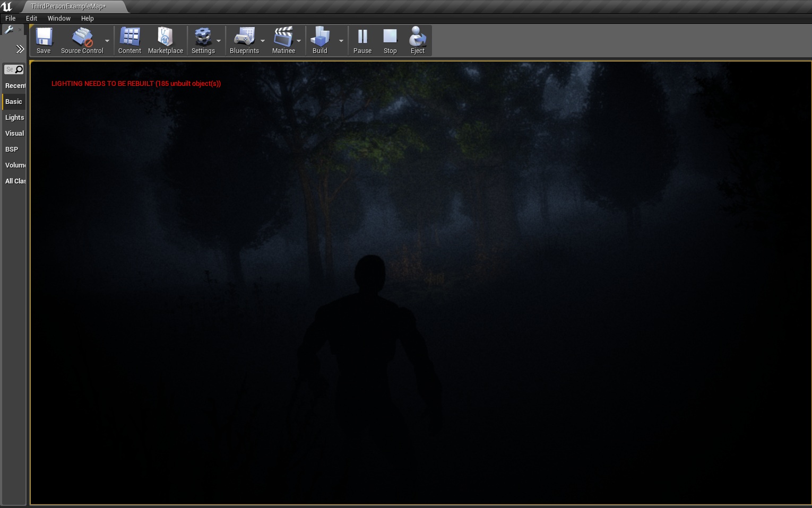The height and width of the screenshot is (508, 812).
Task: Open the File menu
Action: point(11,18)
